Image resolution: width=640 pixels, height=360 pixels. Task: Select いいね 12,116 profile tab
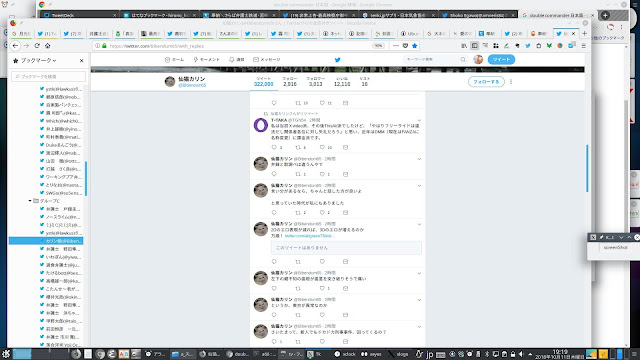(x=342, y=82)
